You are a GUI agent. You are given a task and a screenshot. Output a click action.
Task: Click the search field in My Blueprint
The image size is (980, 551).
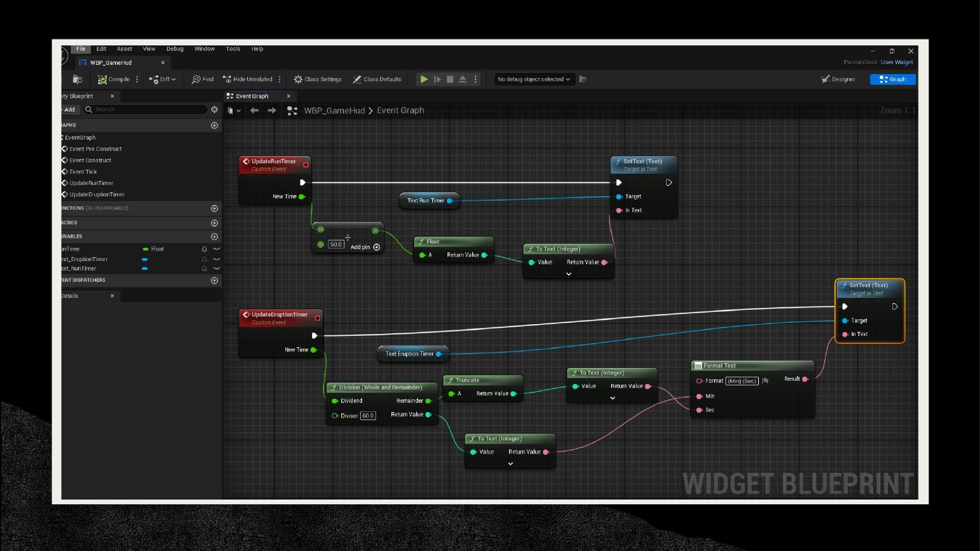(x=145, y=110)
